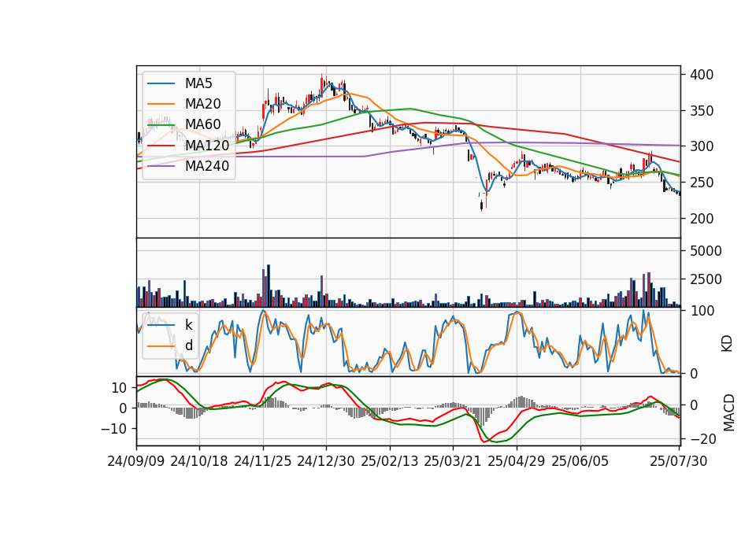This screenshot has width=756, height=543.
Task: Click the 100 KD axis label
Action: point(702,311)
